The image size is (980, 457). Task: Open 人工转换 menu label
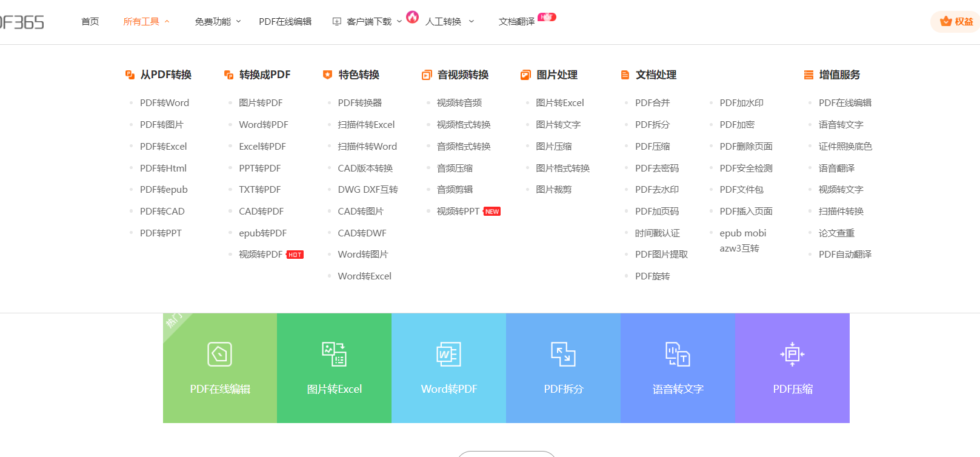click(x=443, y=21)
